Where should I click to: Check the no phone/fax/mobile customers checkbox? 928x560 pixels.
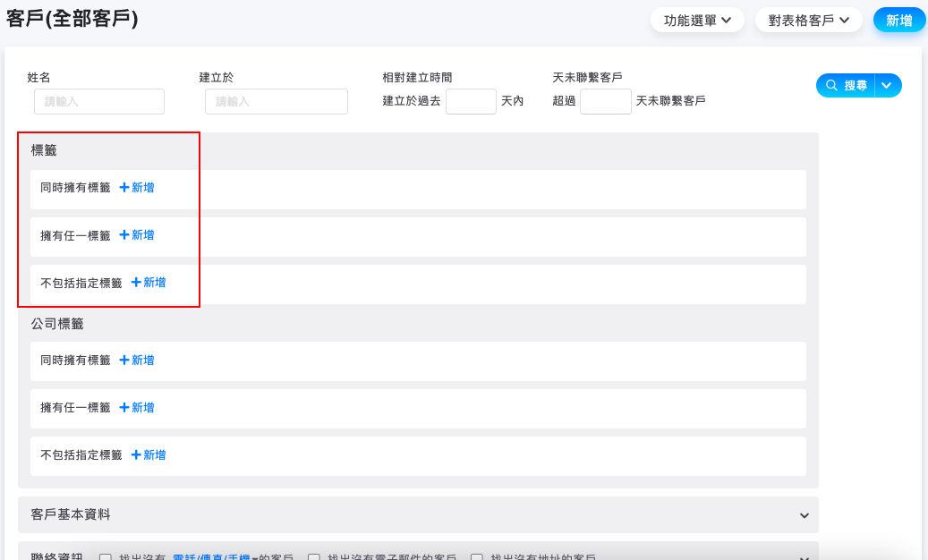(x=106, y=558)
